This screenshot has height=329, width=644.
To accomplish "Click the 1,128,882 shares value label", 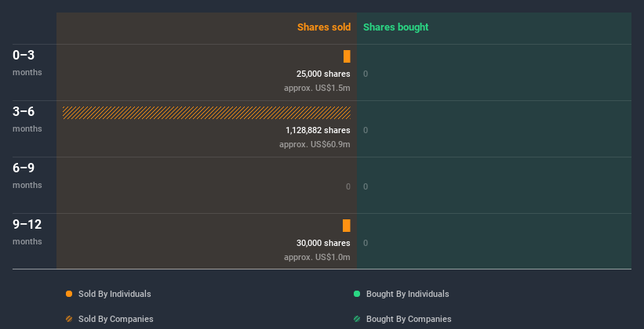I will (x=318, y=130).
